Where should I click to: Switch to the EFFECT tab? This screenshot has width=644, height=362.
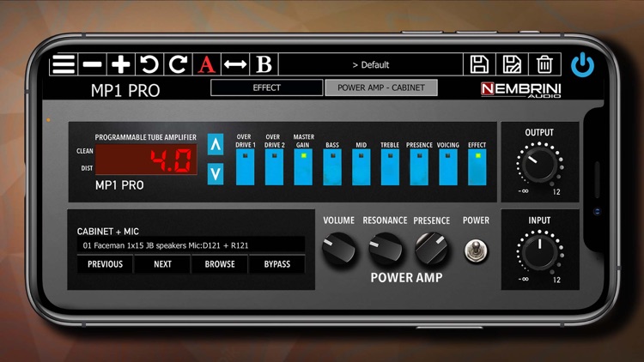click(x=266, y=87)
